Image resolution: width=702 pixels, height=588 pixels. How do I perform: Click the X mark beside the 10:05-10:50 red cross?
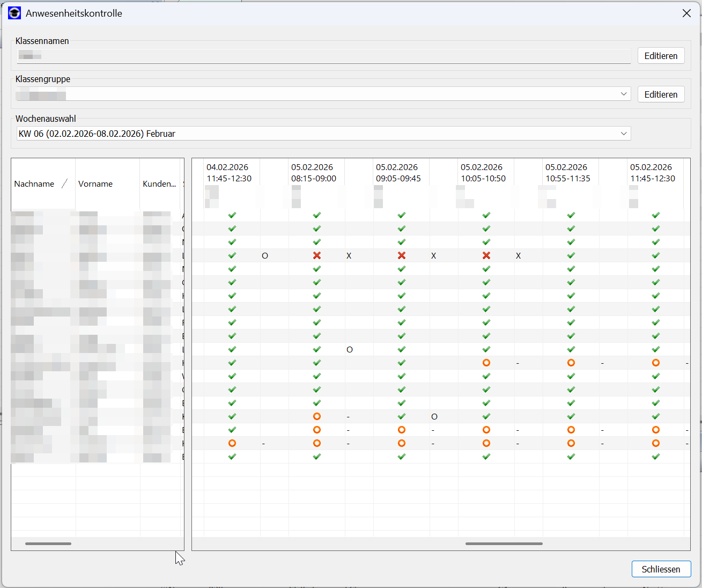(518, 256)
